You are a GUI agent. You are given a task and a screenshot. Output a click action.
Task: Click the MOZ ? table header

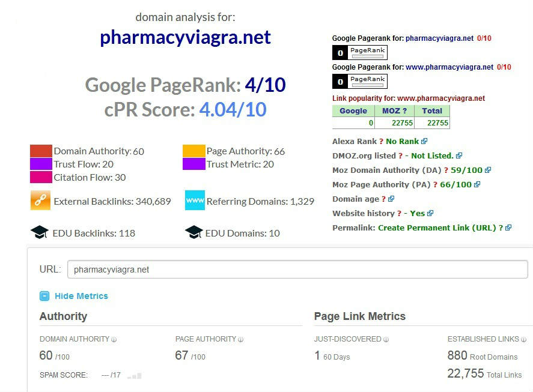click(x=394, y=110)
